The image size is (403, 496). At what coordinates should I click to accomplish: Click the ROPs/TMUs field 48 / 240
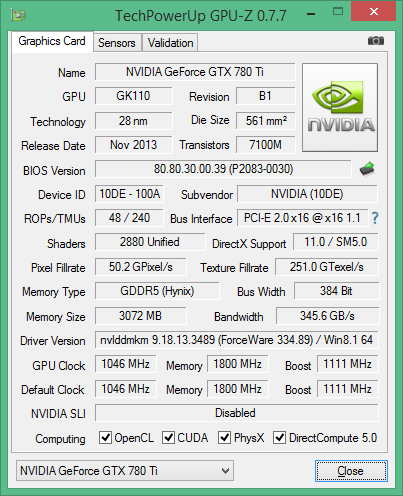[129, 218]
